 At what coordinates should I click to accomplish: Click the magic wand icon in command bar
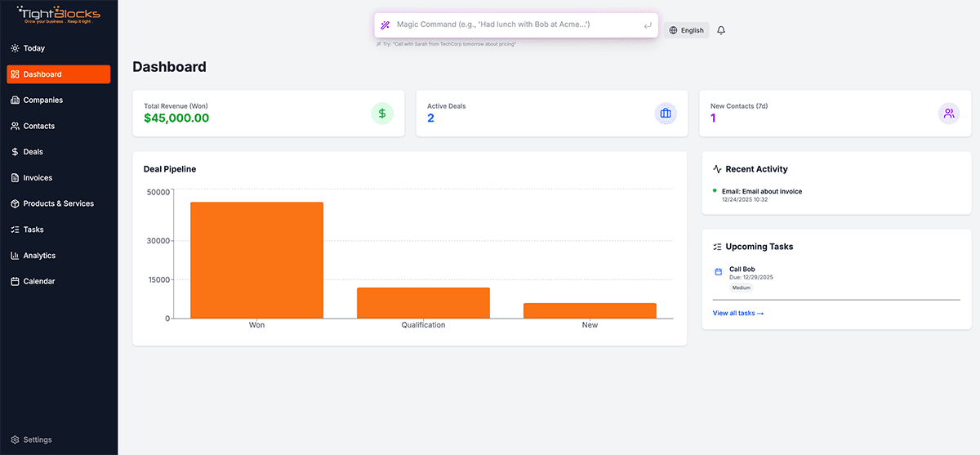[385, 25]
